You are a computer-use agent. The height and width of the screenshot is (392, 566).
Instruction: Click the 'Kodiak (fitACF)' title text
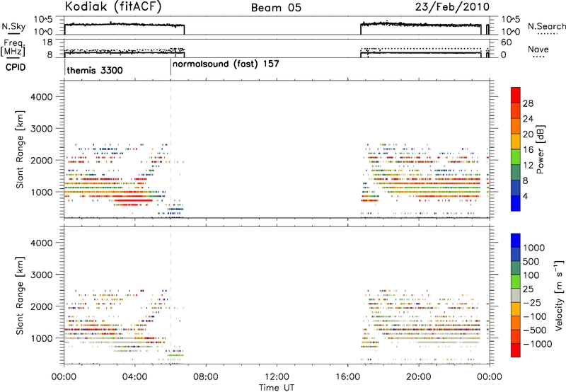click(x=113, y=6)
